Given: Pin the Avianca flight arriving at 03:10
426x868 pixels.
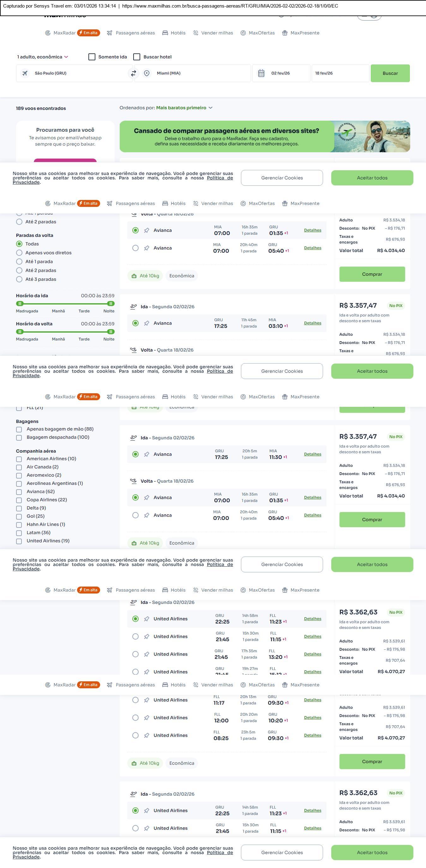Looking at the screenshot, I should coord(147,323).
